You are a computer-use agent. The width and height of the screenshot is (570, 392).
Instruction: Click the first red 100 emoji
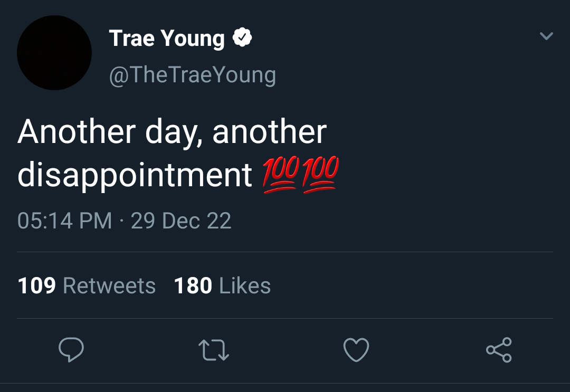pyautogui.click(x=280, y=175)
